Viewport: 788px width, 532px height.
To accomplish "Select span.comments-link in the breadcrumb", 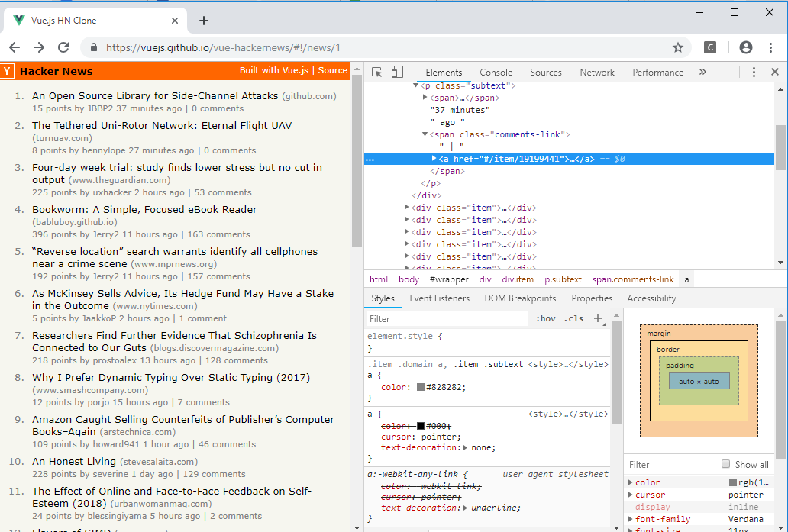I will 633,279.
